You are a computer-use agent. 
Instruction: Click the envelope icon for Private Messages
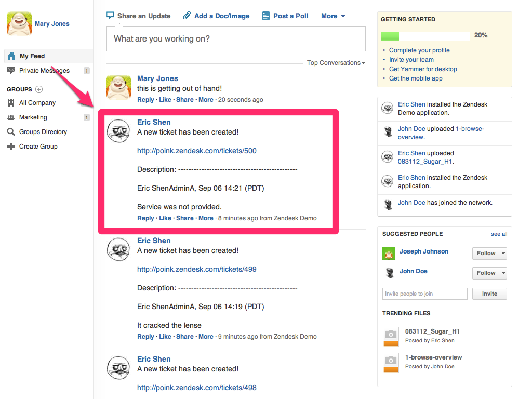click(x=11, y=71)
